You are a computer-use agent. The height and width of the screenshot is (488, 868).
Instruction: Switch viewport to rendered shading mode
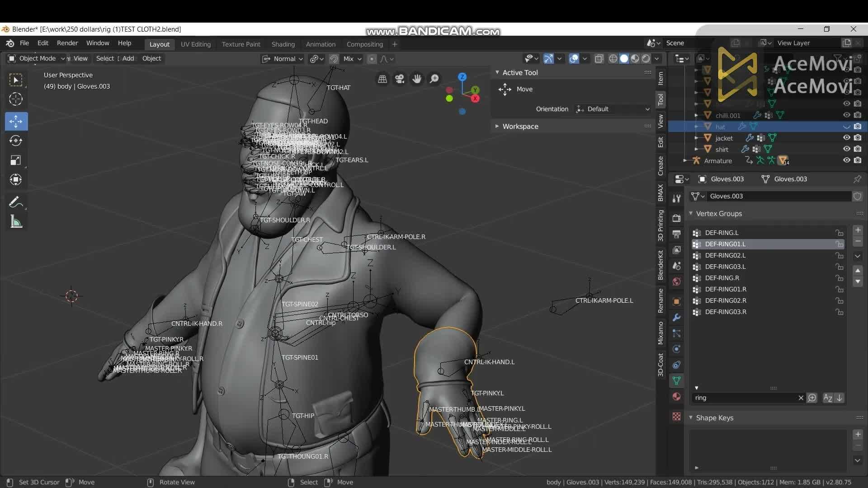coord(646,59)
